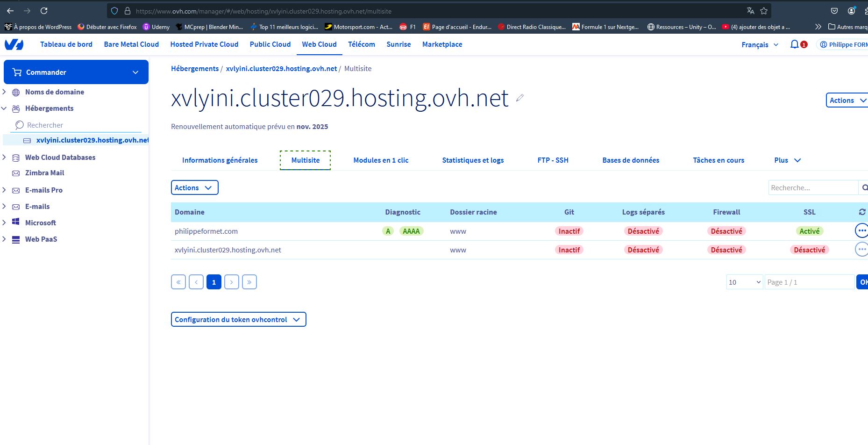This screenshot has width=868, height=445.
Task: Expand the Commander order dropdown
Action: [135, 72]
